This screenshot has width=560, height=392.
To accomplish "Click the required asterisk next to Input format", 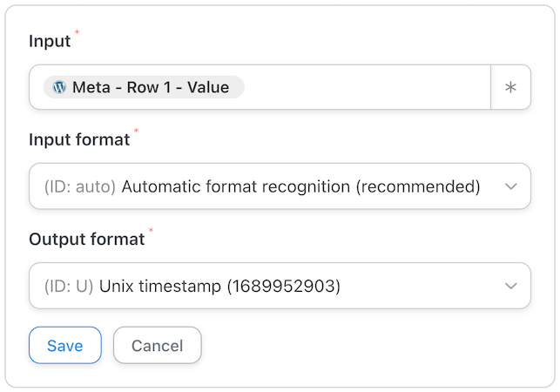I will click(136, 131).
